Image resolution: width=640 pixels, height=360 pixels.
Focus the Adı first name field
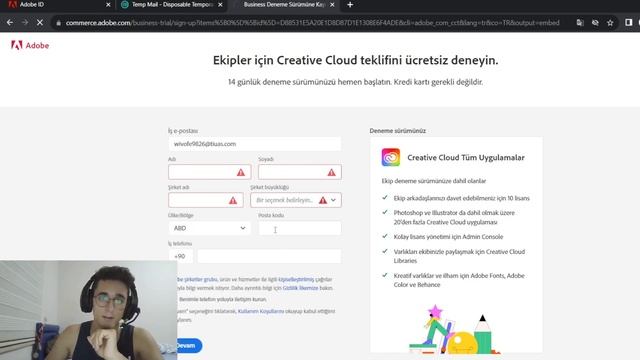(209, 172)
